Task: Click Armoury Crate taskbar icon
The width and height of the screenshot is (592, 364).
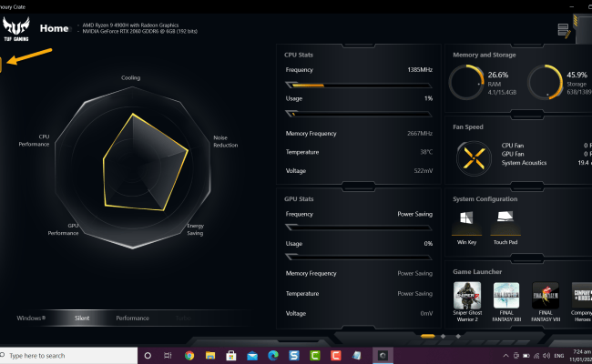Action: [x=383, y=355]
